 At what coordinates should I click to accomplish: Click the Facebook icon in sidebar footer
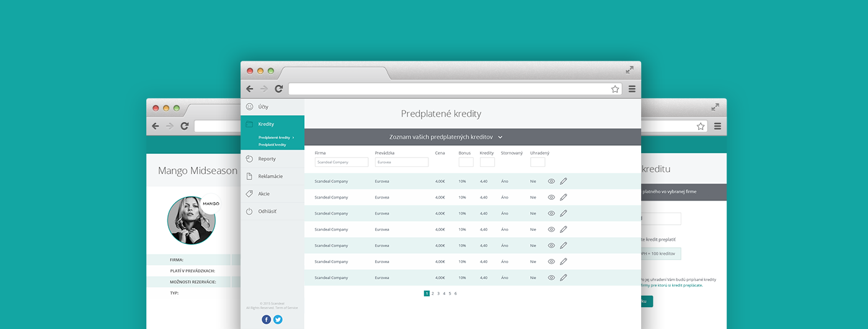[x=267, y=319]
